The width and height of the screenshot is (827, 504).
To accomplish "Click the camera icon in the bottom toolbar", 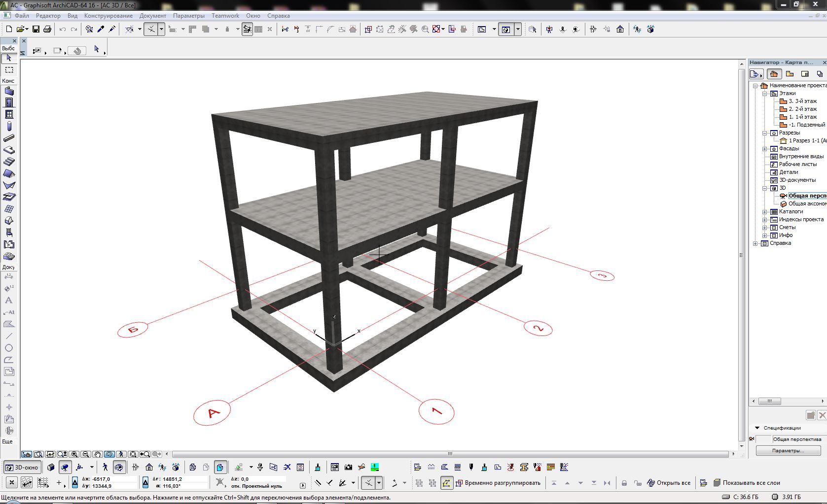I will tap(349, 467).
